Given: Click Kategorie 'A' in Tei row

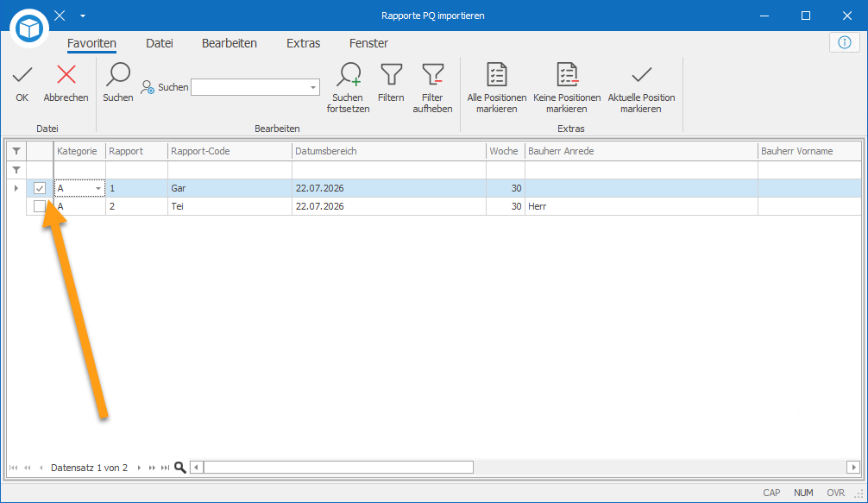Looking at the screenshot, I should 79,206.
